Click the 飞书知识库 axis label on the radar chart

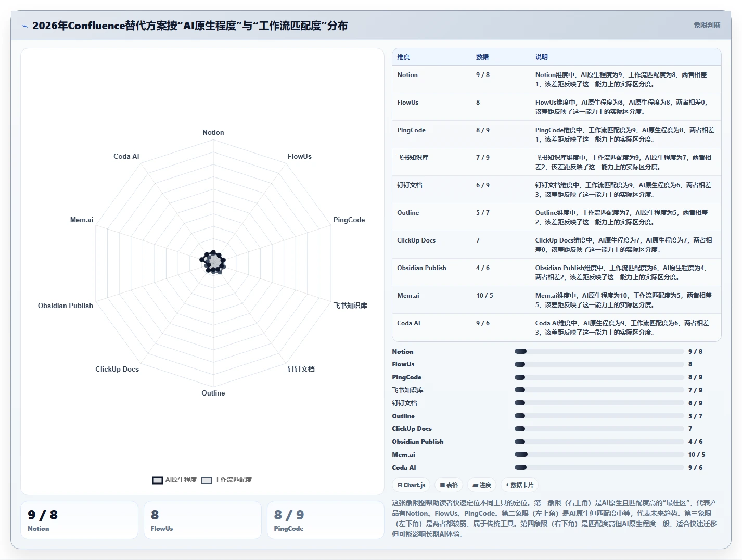point(350,306)
